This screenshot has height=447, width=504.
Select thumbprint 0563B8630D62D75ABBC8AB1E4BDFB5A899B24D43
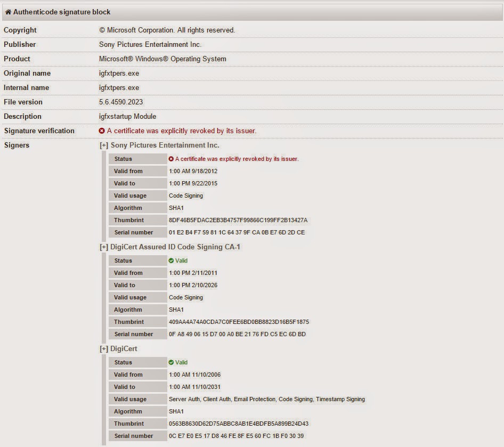pyautogui.click(x=239, y=424)
